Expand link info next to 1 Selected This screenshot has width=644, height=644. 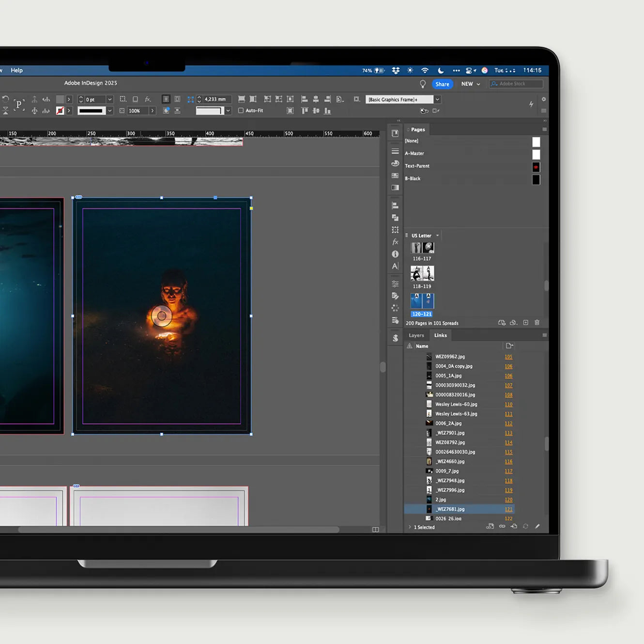click(410, 527)
